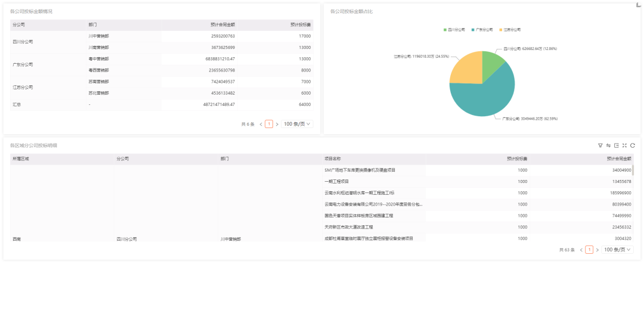Click pie label 四川分公司: 626682.64万 (12.86%)
644x314 pixels.
(530, 48)
